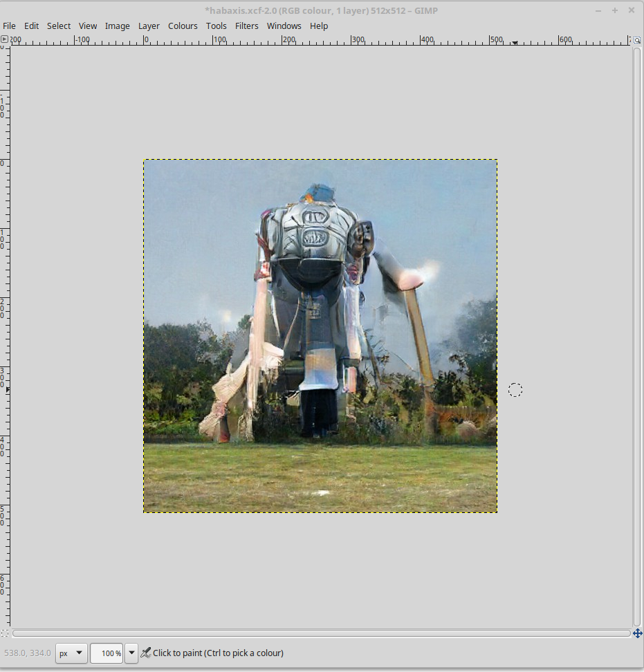This screenshot has width=644, height=672.
Task: Click the 'Click to paint' status message
Action: tap(218, 653)
